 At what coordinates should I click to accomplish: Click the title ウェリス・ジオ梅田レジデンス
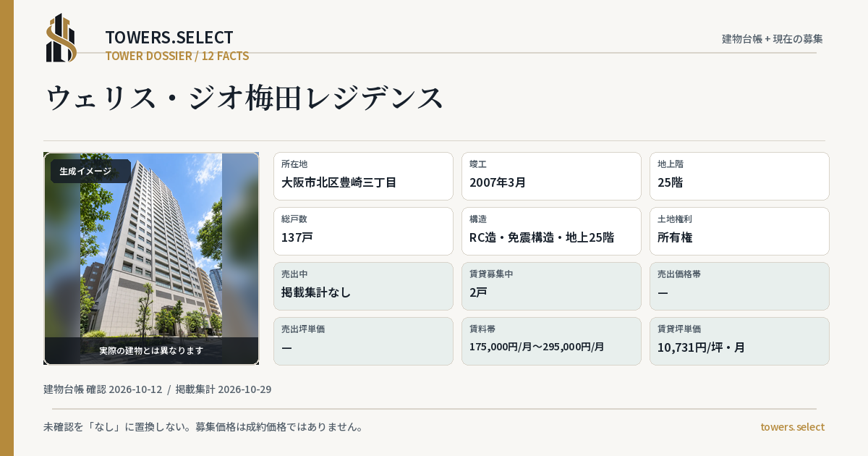coord(244,98)
